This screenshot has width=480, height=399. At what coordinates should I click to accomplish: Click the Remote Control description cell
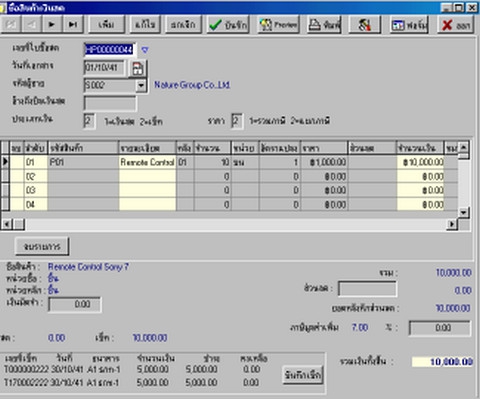[147, 162]
